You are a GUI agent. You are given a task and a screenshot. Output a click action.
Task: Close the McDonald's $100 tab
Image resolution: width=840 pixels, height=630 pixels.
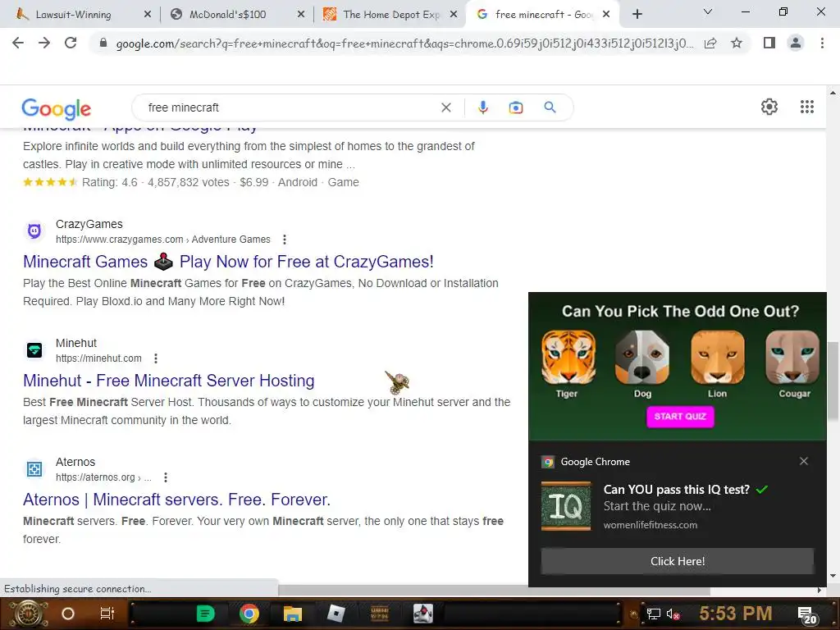click(301, 15)
